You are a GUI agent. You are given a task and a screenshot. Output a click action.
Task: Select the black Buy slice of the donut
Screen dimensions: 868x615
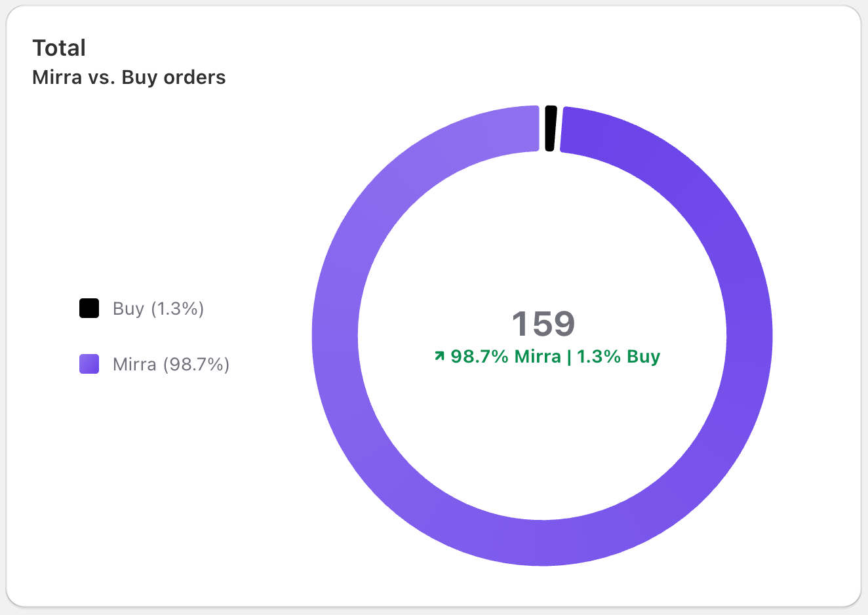point(551,129)
